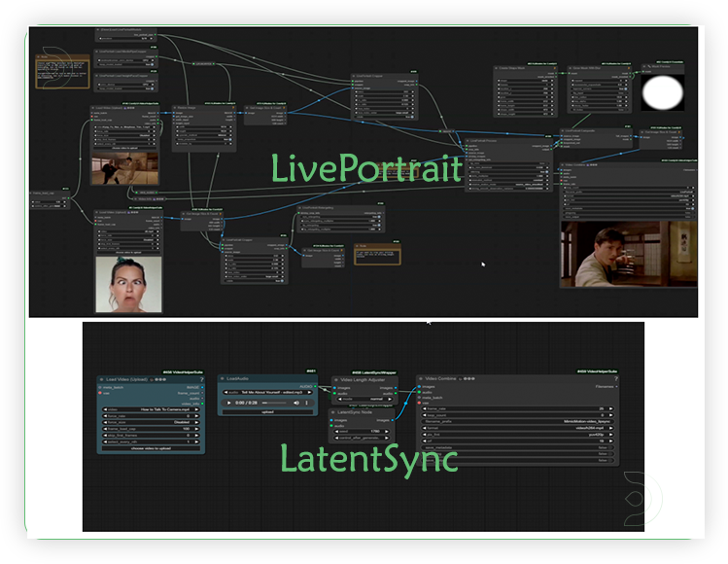The height and width of the screenshot is (564, 728).
Task: Change Video Length Adjuster mode with right arrow
Action: tap(390, 399)
